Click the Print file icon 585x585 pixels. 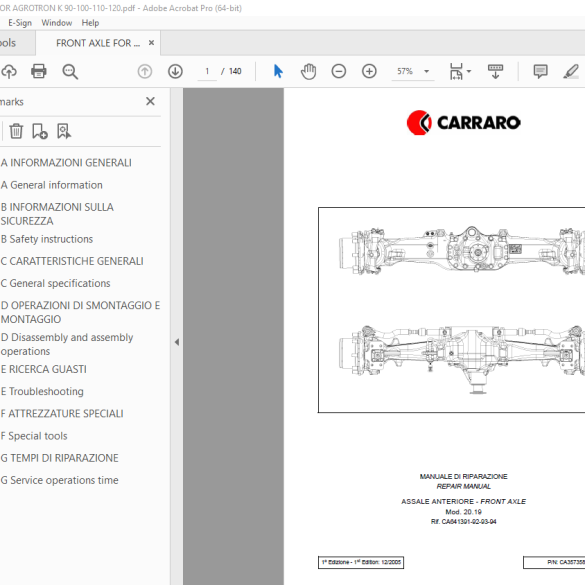[38, 71]
